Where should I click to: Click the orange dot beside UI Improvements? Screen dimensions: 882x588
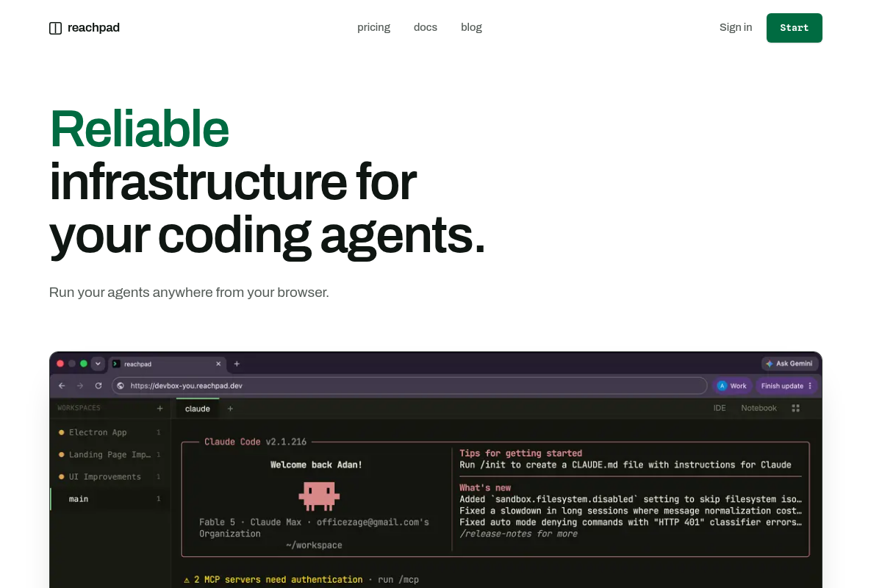click(61, 476)
